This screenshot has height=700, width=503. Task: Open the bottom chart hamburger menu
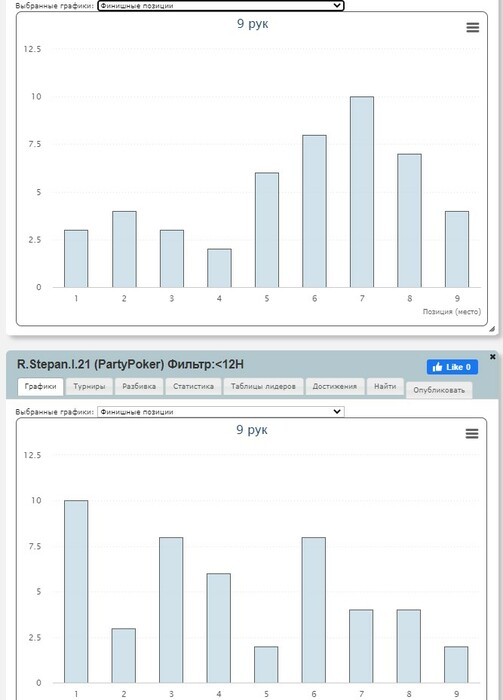pos(472,433)
